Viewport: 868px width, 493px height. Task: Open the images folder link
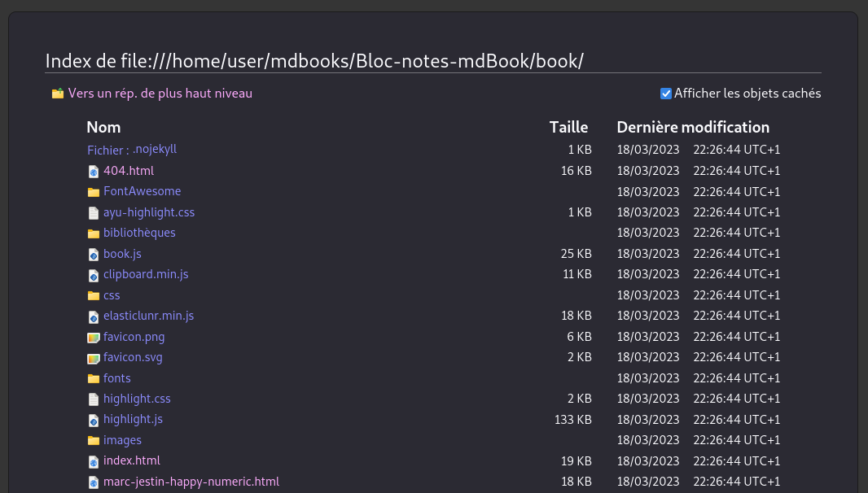122,440
